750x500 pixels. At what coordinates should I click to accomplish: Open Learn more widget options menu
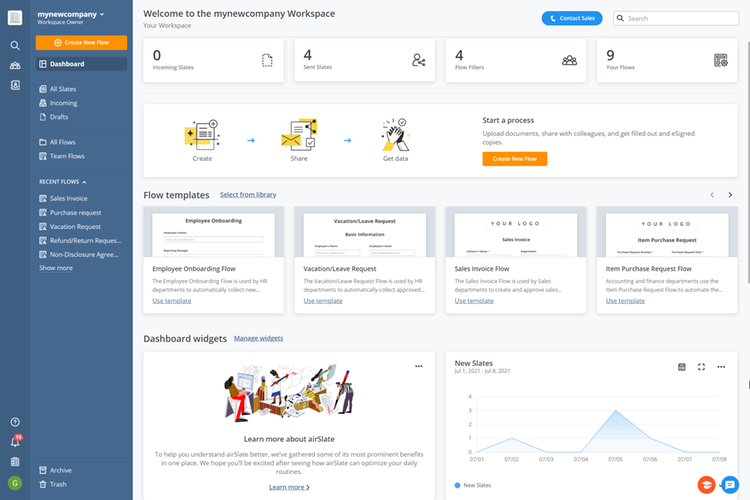pyautogui.click(x=419, y=366)
